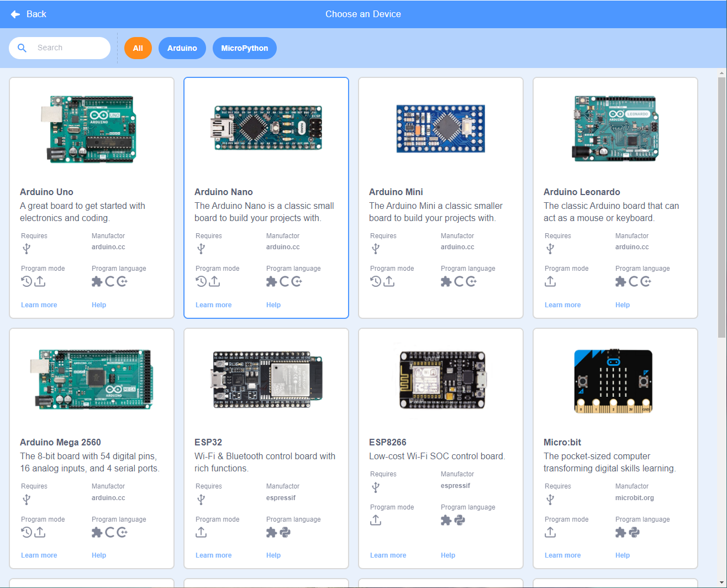Filter devices by Arduino
The width and height of the screenshot is (727, 588).
coord(182,48)
